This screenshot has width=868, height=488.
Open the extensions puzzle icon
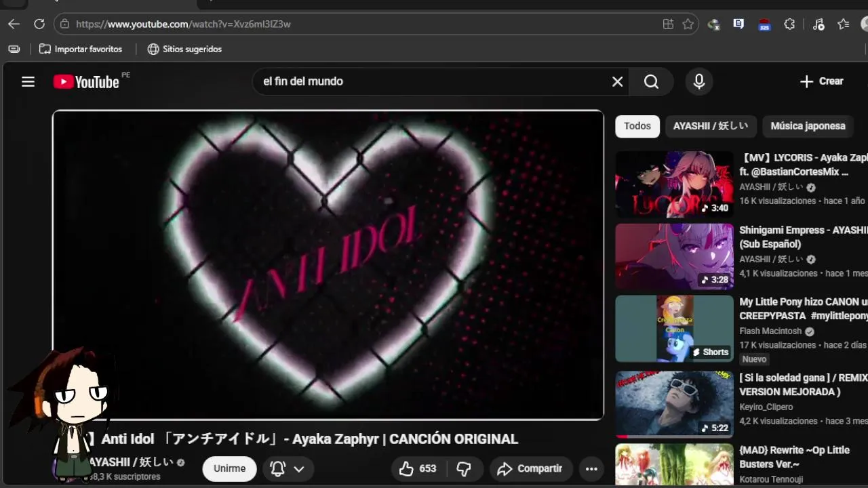pyautogui.click(x=789, y=24)
